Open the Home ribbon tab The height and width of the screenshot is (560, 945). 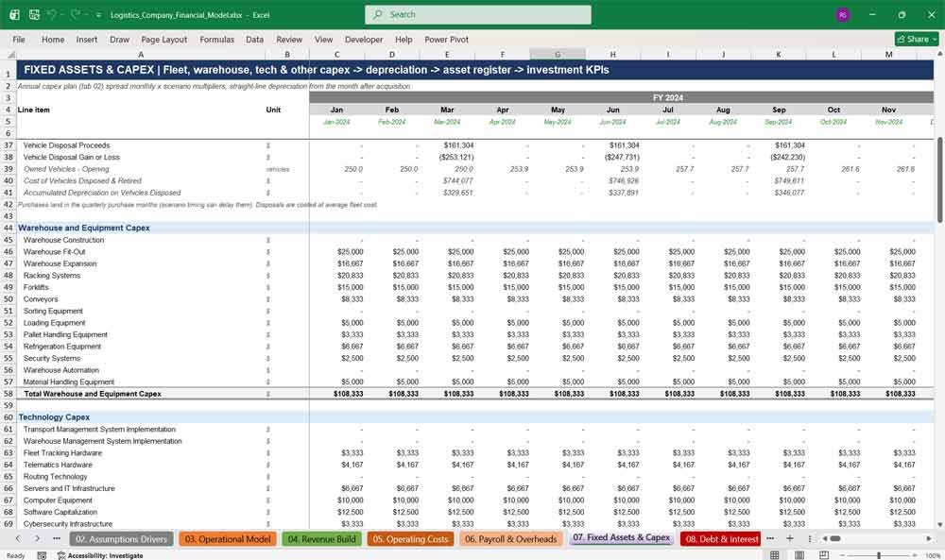[53, 39]
